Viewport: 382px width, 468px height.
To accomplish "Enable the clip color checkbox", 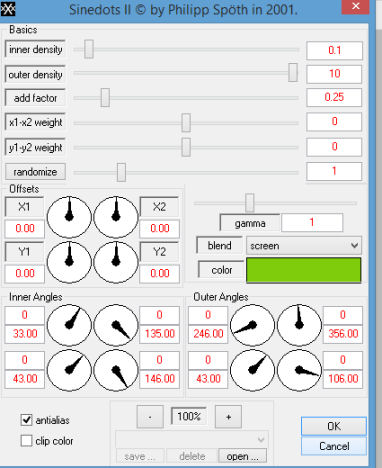I will tap(26, 441).
